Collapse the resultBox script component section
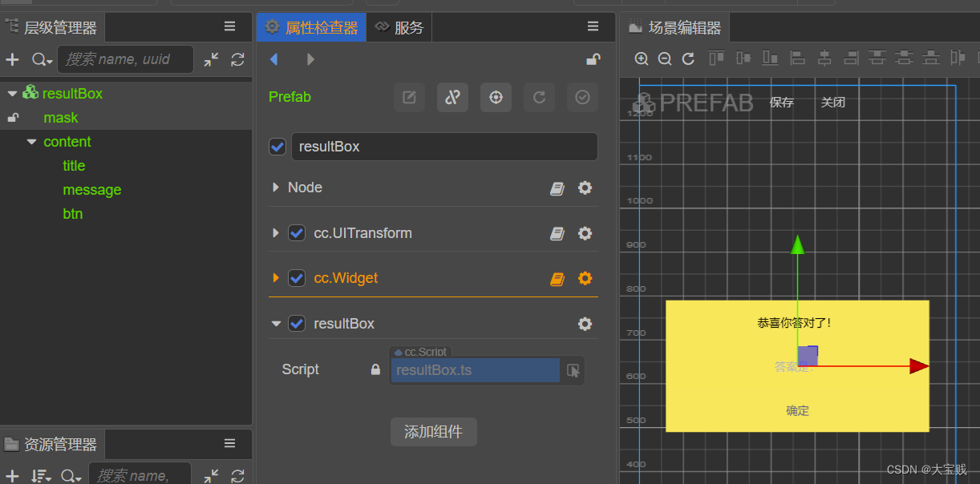980x484 pixels. coord(276,324)
